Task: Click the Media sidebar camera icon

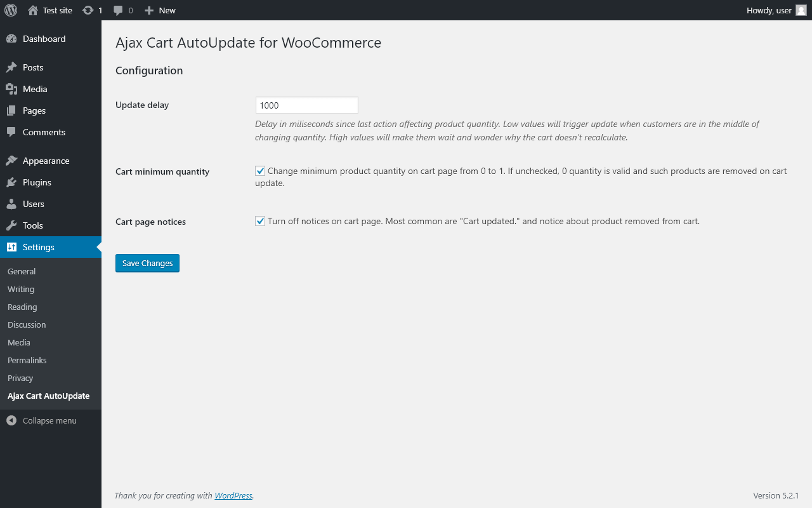Action: pos(11,89)
